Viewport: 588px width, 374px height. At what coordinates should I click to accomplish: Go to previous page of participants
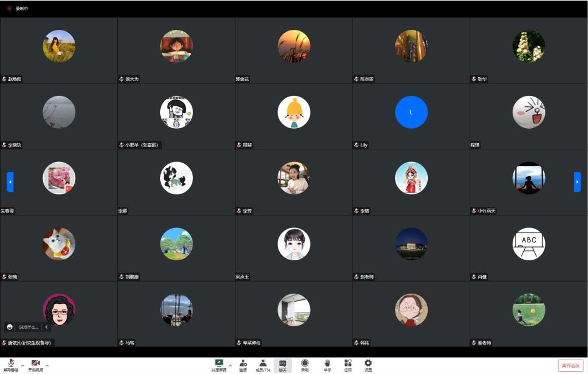coord(10,182)
